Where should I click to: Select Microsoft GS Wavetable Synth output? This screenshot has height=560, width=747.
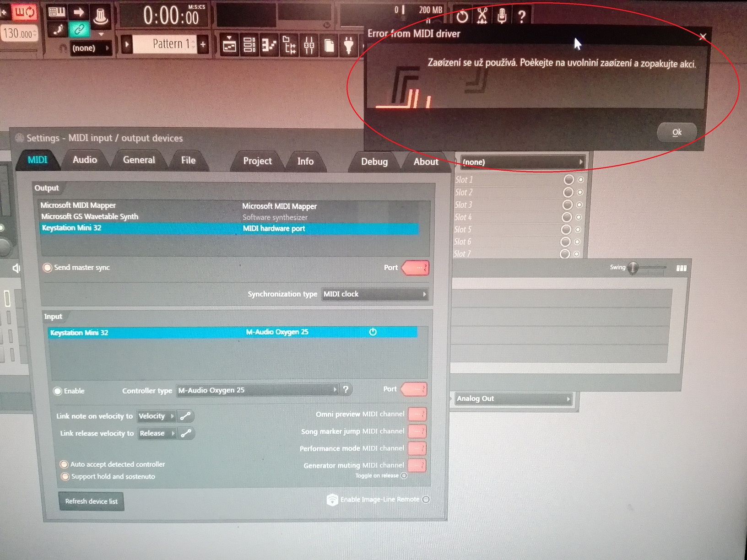(x=229, y=217)
